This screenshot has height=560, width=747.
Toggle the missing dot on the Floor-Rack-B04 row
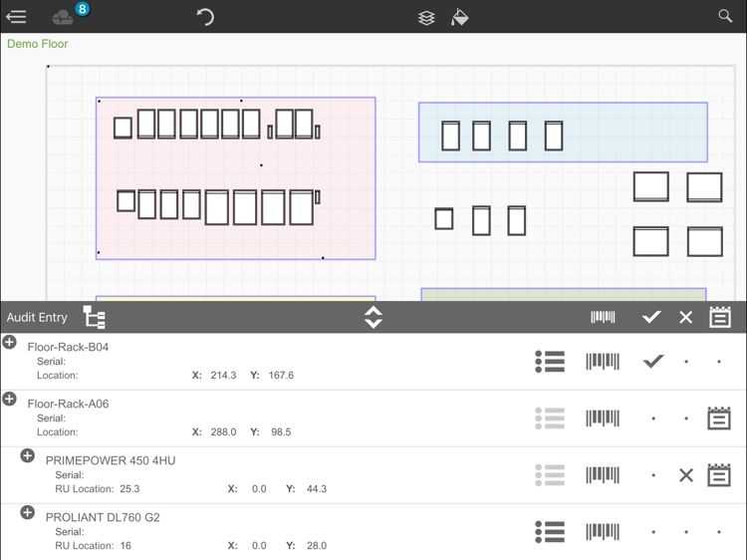[x=686, y=362]
